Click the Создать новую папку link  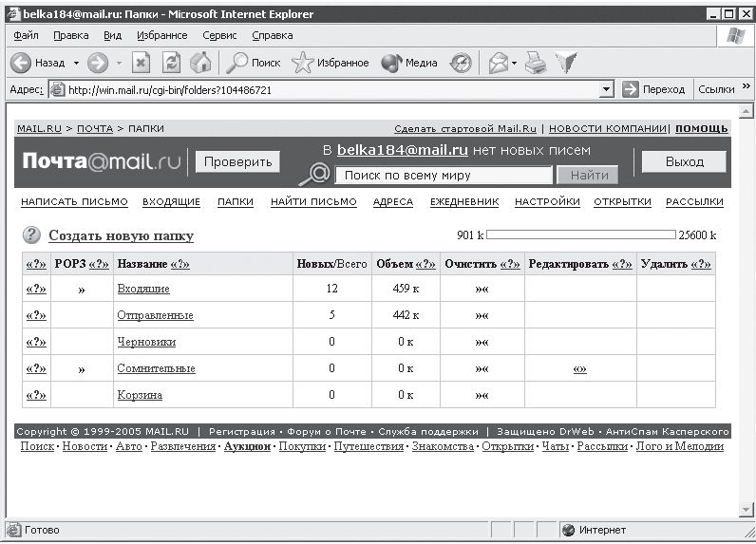point(121,235)
